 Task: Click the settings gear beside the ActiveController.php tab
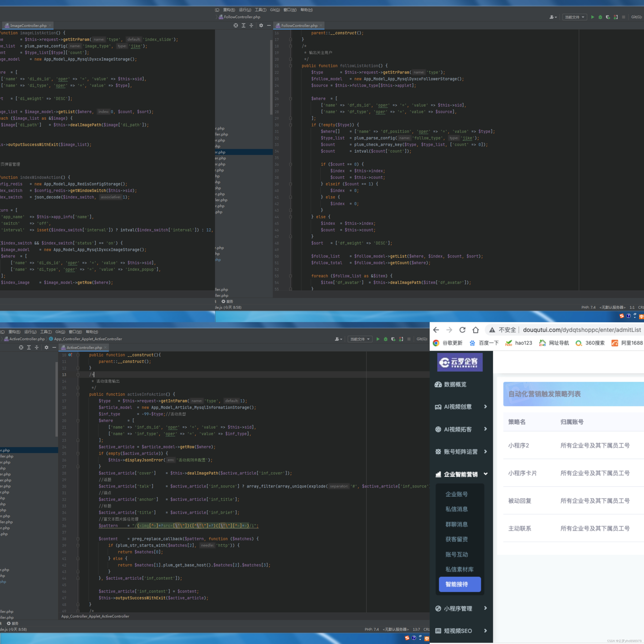tap(46, 347)
